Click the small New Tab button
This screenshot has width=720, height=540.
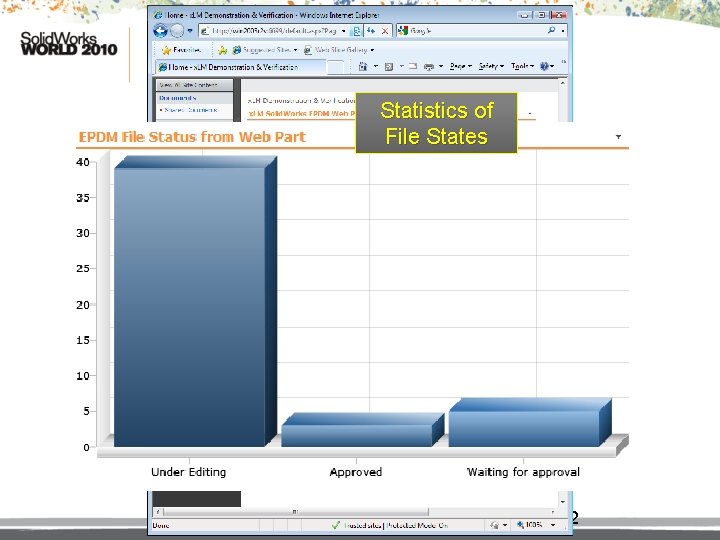pyautogui.click(x=335, y=67)
